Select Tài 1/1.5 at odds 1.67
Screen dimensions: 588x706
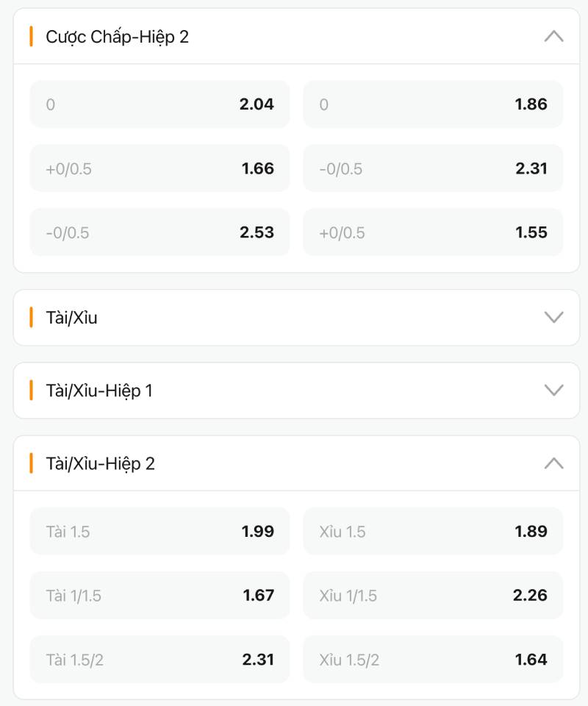pyautogui.click(x=159, y=595)
